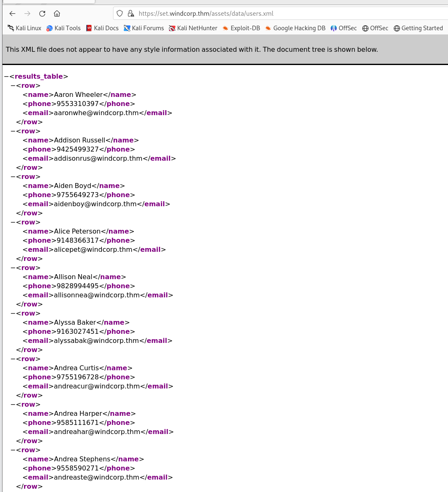Click the browser Back arrow button
The image size is (448, 492).
tap(12, 14)
